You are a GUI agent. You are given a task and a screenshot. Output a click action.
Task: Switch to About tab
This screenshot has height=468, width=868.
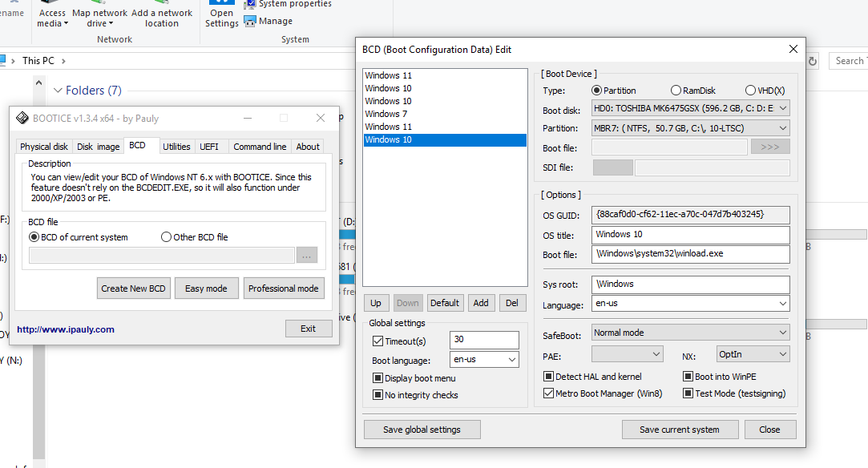coord(308,147)
